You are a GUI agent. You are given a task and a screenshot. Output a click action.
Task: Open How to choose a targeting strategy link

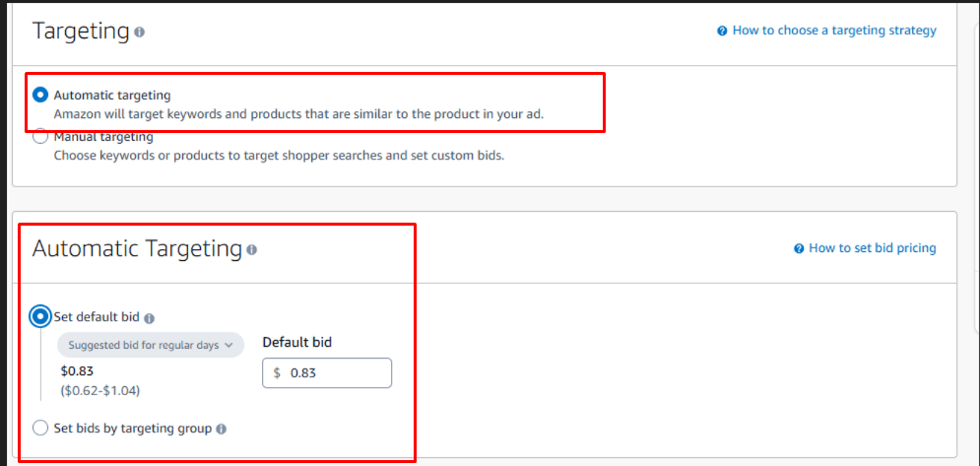tap(834, 31)
